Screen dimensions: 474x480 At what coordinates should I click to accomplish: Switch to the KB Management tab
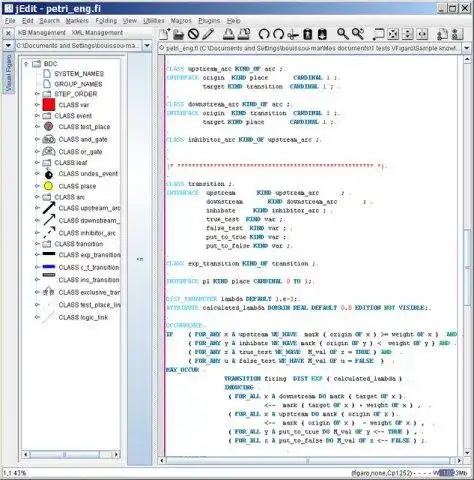(x=42, y=33)
